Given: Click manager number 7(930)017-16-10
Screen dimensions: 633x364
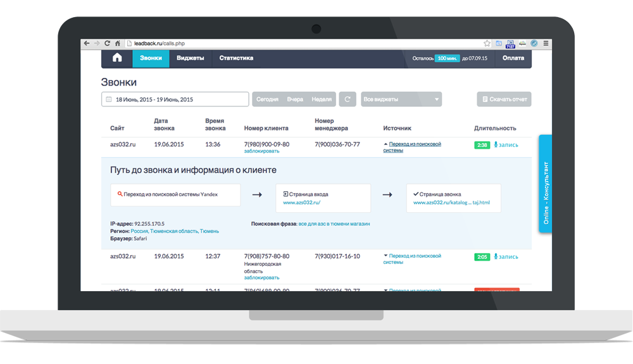Looking at the screenshot, I should pos(337,256).
